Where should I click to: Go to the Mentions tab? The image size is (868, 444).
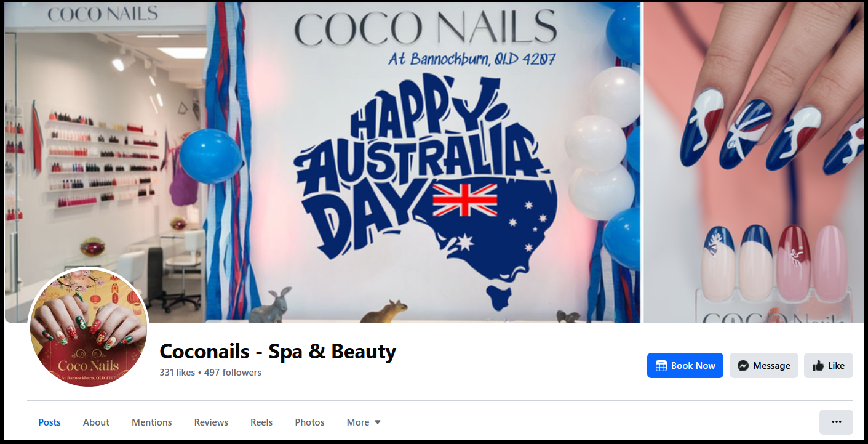152,422
